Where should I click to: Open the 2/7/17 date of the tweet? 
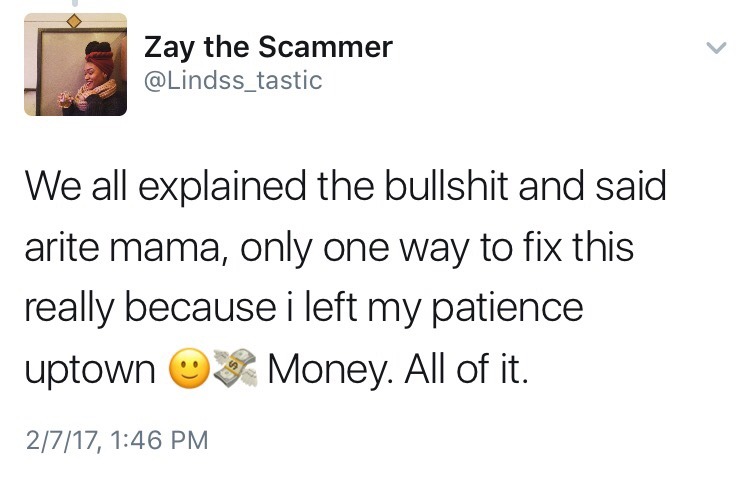pos(62,440)
